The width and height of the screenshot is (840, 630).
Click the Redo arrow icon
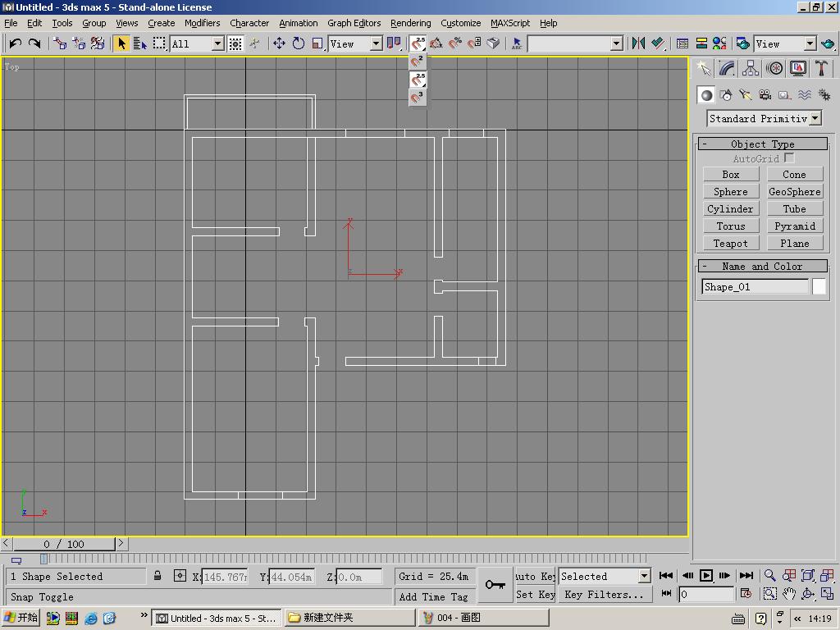(34, 43)
